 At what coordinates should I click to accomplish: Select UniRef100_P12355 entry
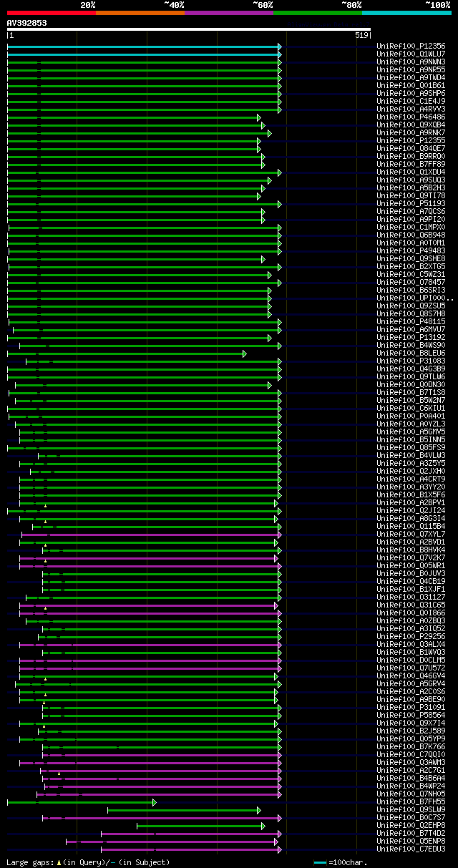411,140
